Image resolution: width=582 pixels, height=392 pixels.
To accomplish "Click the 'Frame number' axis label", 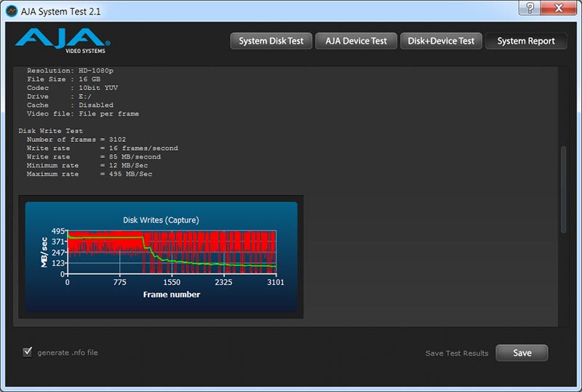I will [172, 295].
